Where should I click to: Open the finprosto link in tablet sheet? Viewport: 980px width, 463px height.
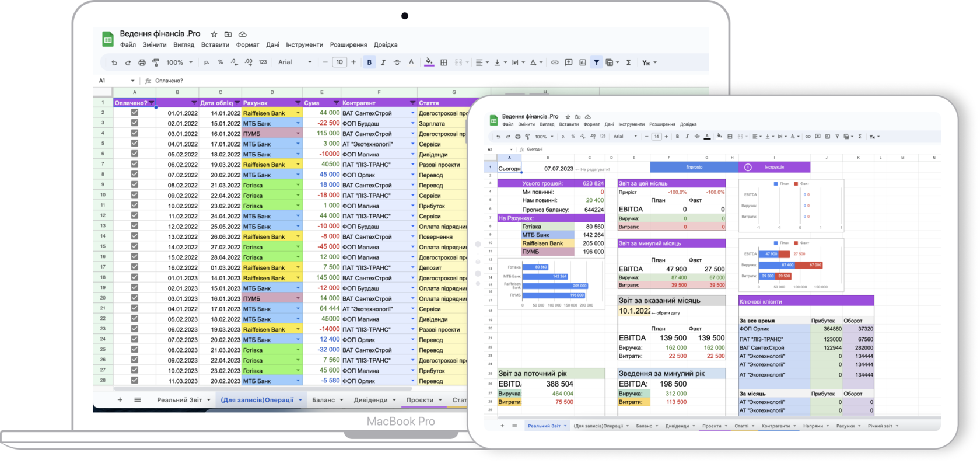[x=694, y=168]
